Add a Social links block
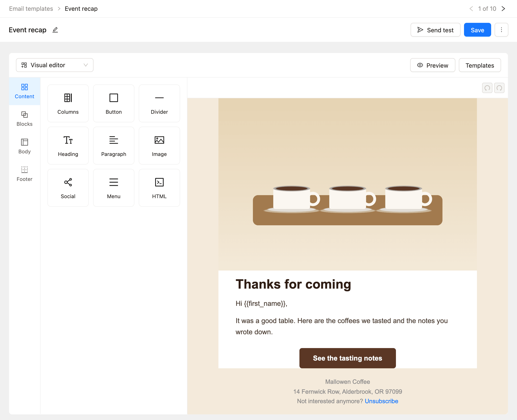 tap(68, 188)
